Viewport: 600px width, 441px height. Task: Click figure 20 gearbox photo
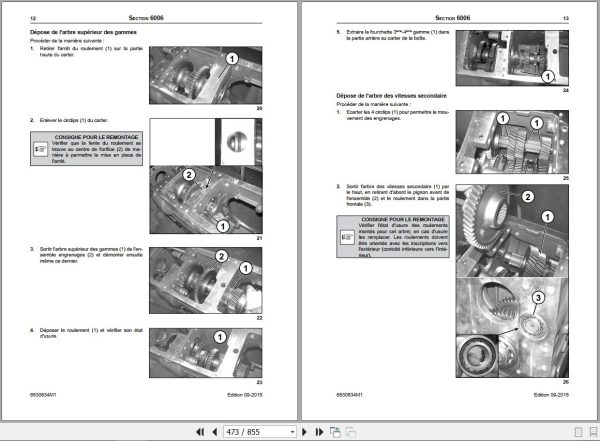click(206, 75)
